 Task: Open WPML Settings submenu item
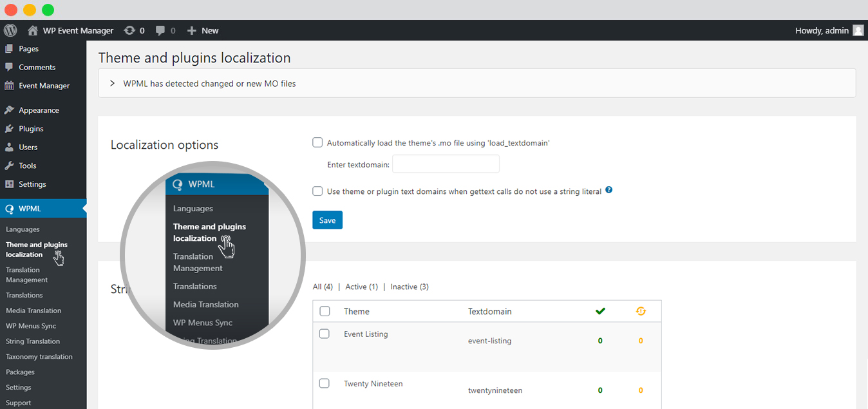click(19, 388)
